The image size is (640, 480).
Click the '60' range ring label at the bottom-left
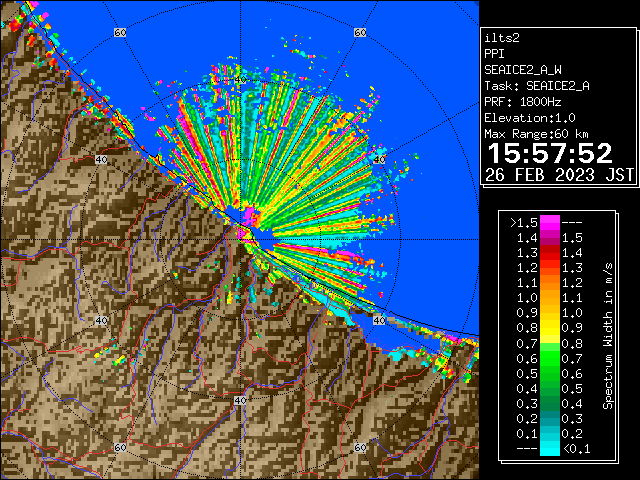tap(120, 447)
